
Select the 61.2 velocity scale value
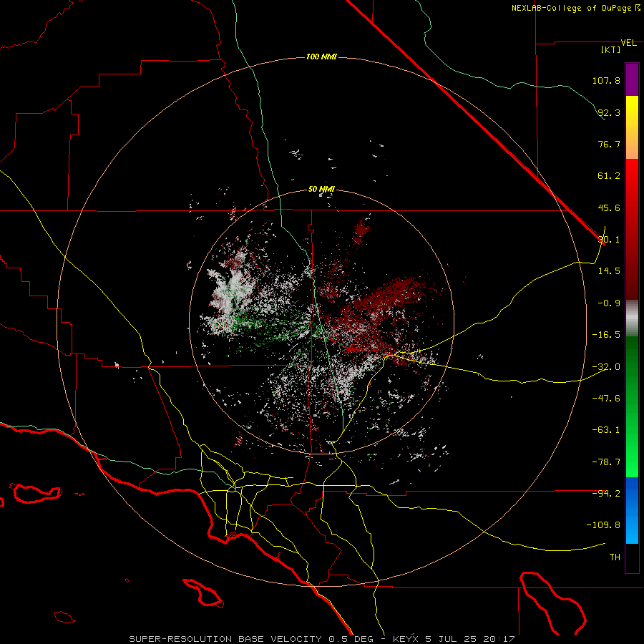[608, 176]
